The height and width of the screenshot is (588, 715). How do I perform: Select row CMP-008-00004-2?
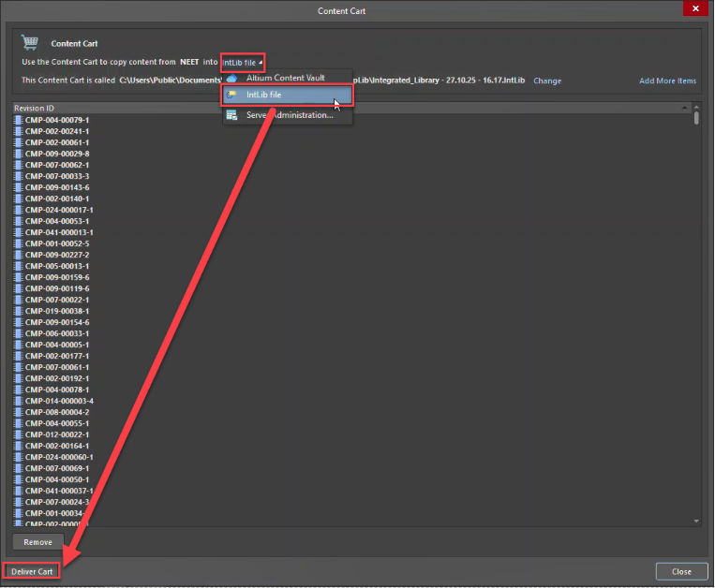pos(353,412)
